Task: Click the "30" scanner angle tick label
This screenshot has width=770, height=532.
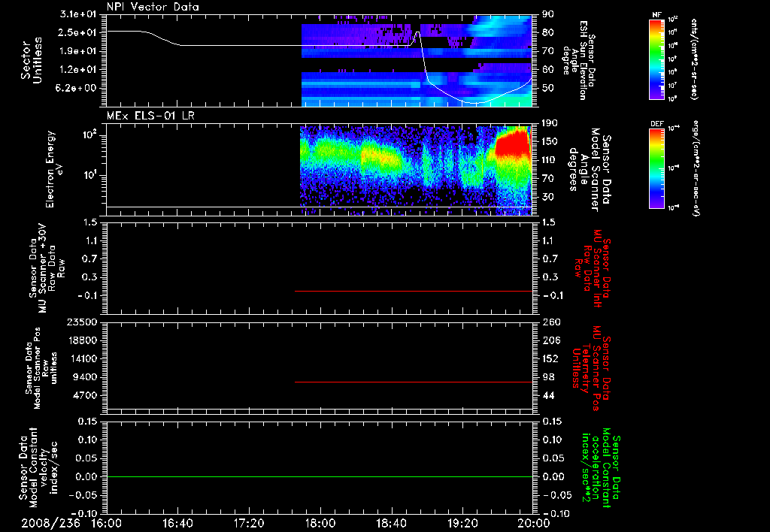Action: tap(547, 198)
